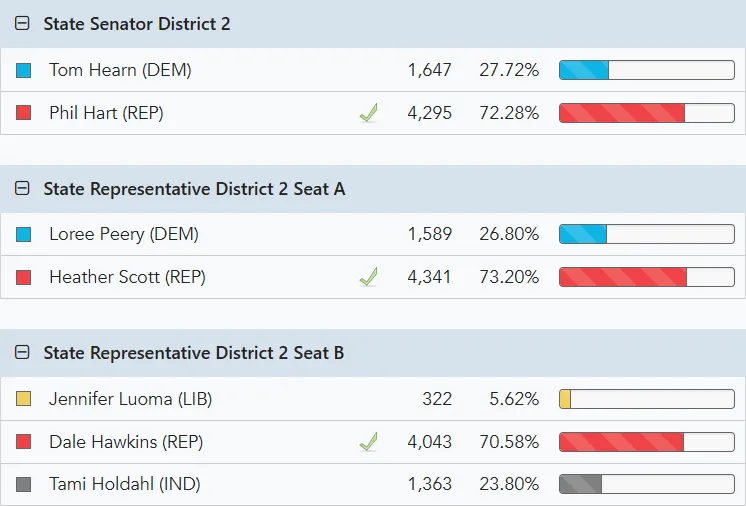Click Tami Holdahl's gray color square
746x506 pixels.
(24, 485)
